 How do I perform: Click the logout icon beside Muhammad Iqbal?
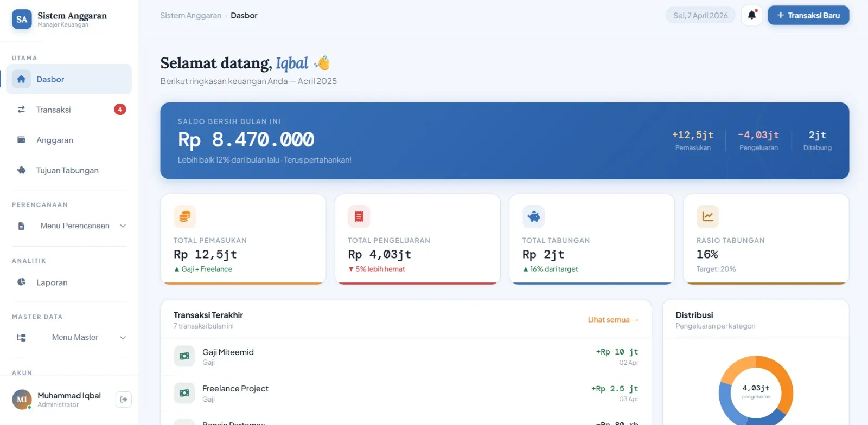click(124, 400)
